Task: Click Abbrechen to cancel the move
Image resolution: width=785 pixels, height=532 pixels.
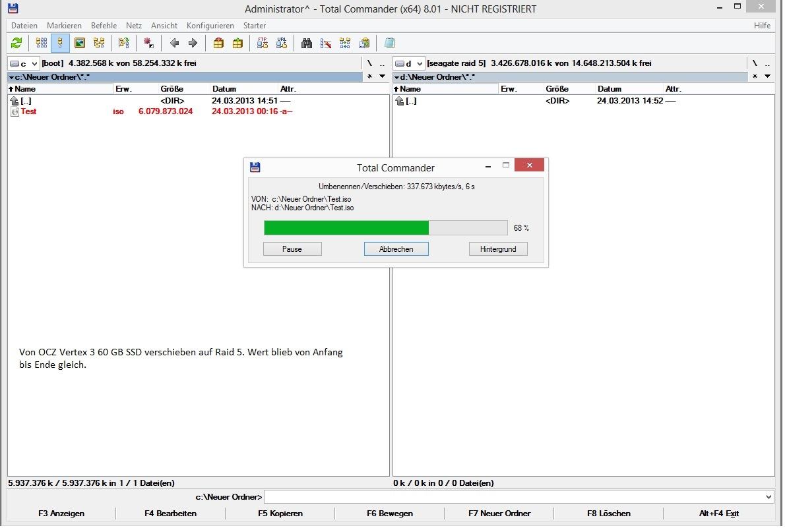Action: [x=396, y=249]
